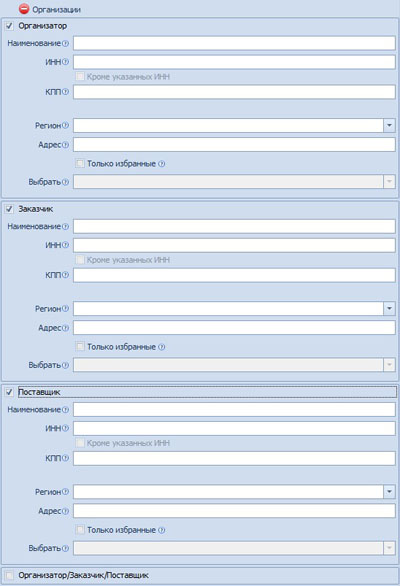Focus the Поставщик ИНН field
This screenshot has height=586, width=400.
[234, 428]
